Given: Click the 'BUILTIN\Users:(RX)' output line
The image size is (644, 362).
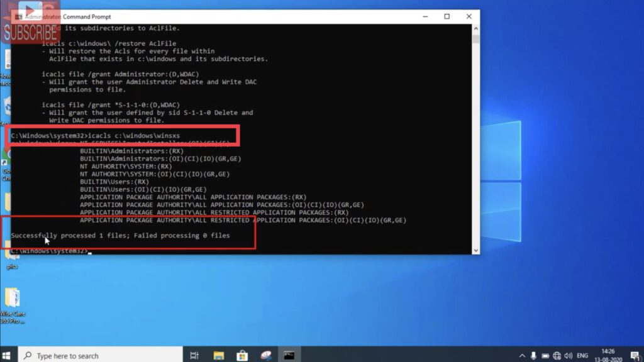Looking at the screenshot, I should click(x=114, y=182).
